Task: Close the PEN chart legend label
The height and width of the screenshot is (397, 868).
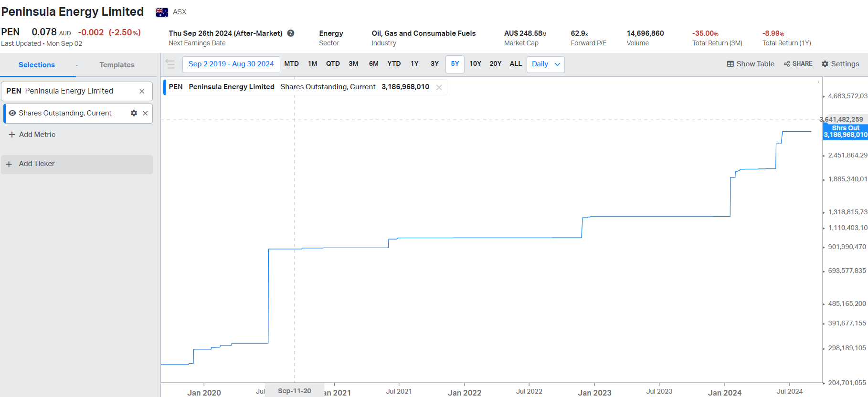Action: [x=439, y=87]
